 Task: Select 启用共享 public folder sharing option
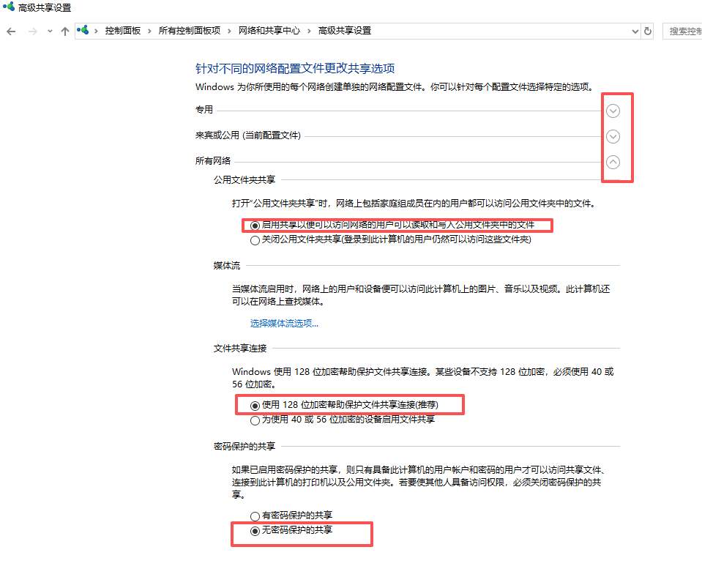(x=255, y=226)
